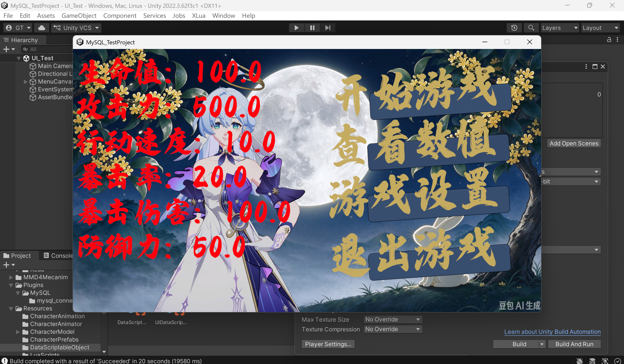This screenshot has height=364, width=624.
Task: Open the Layout dropdown
Action: pyautogui.click(x=600, y=28)
